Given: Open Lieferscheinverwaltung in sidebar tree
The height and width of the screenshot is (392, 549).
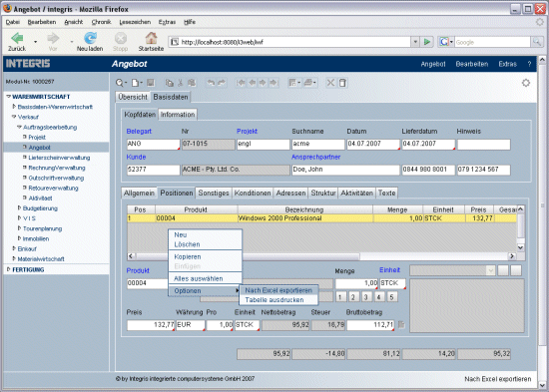Looking at the screenshot, I should [59, 158].
